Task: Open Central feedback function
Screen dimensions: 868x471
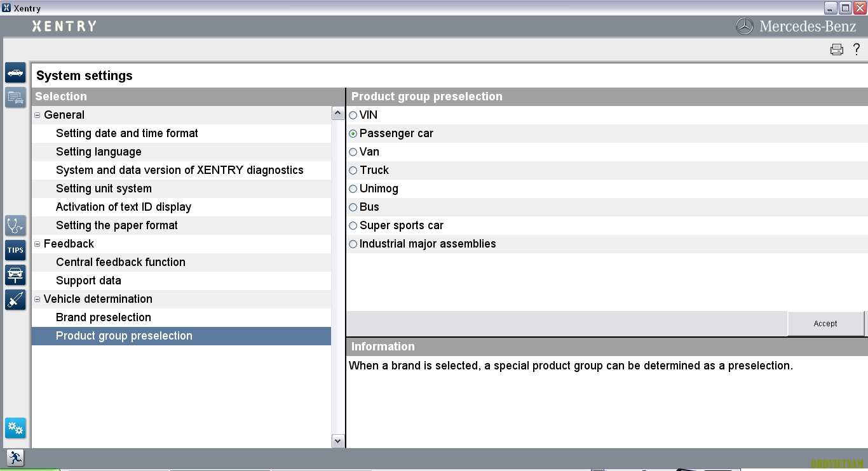Action: tap(182, 262)
